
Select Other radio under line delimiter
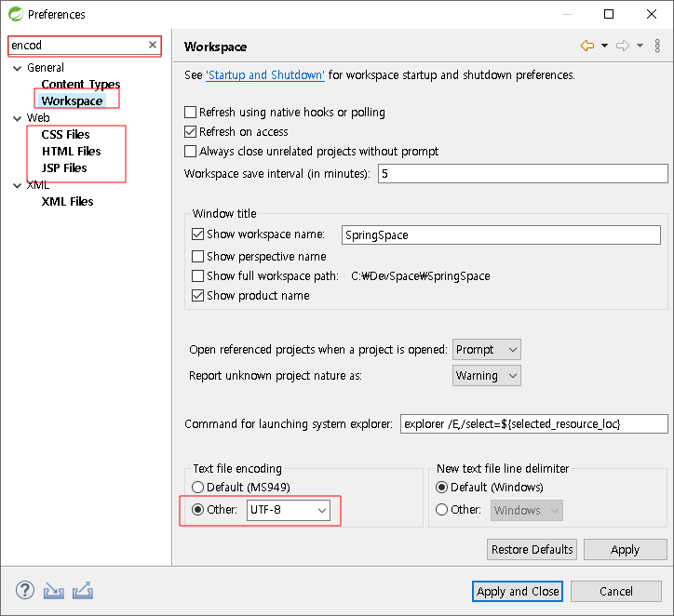[441, 510]
